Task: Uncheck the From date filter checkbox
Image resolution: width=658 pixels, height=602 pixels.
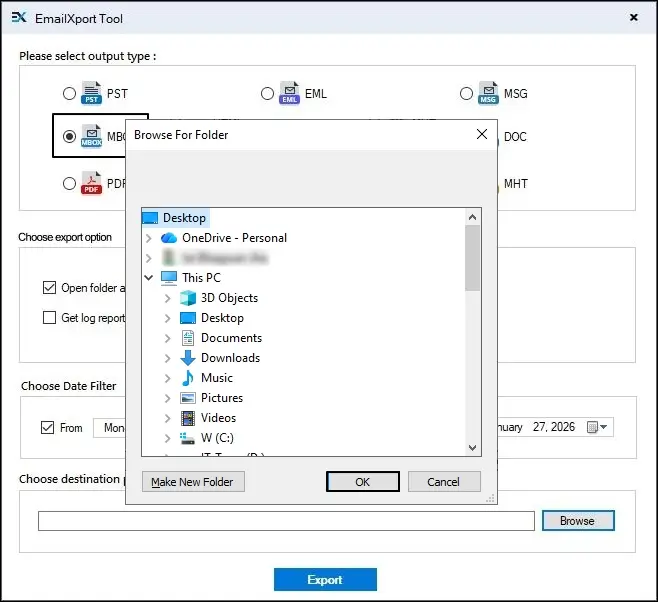Action: point(47,427)
